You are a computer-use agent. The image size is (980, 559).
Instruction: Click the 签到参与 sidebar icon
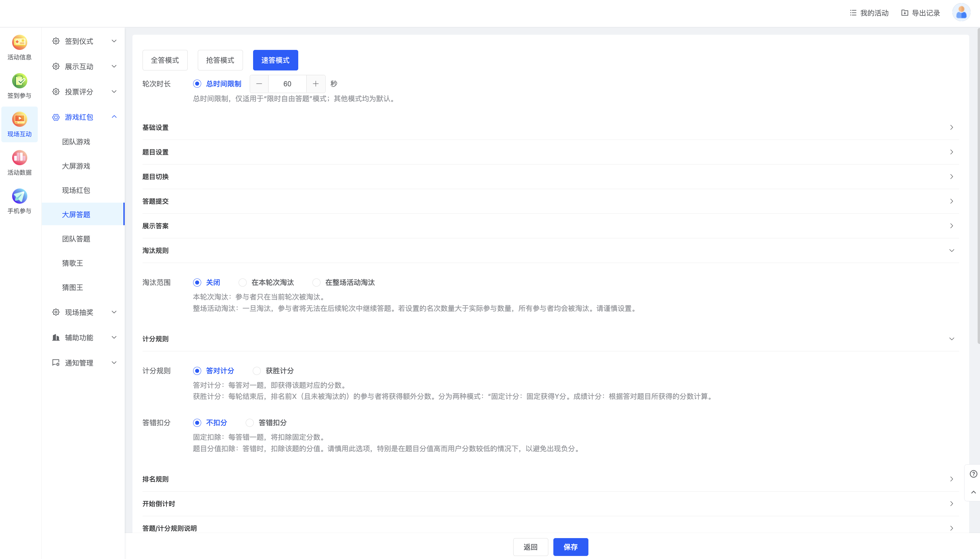(x=19, y=81)
